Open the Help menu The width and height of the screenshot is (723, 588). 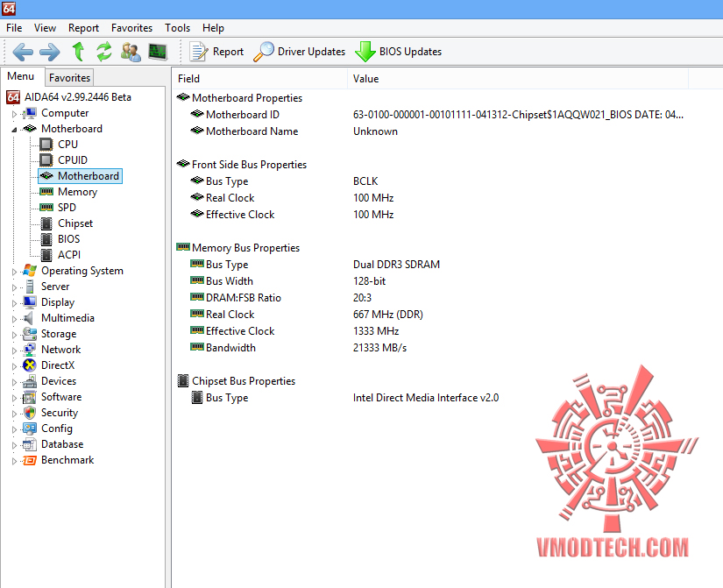coord(213,28)
